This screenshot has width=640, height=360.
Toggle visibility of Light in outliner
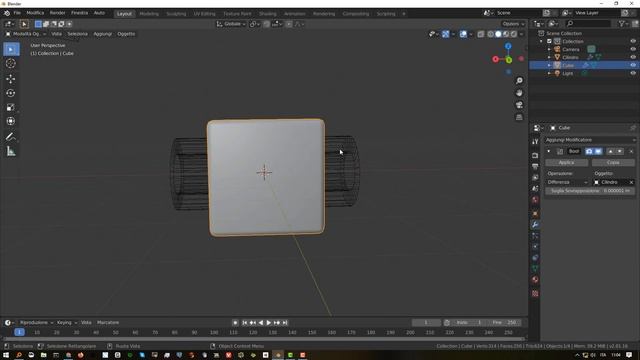633,73
